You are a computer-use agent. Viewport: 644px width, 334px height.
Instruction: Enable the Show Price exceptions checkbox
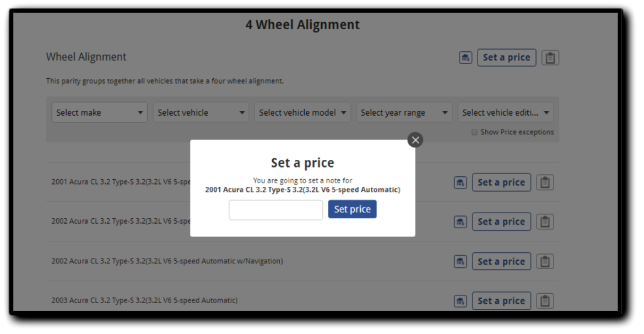474,132
